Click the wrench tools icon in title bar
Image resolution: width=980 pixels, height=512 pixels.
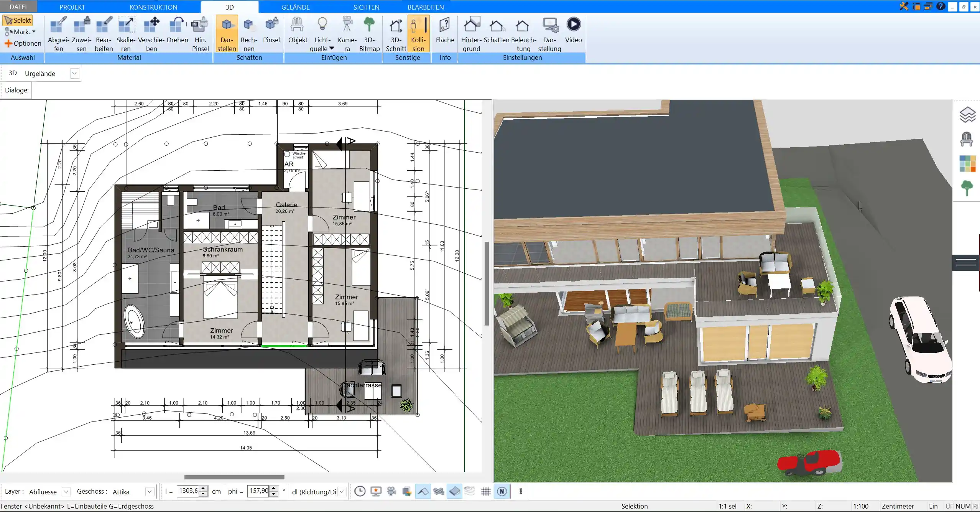(x=904, y=6)
